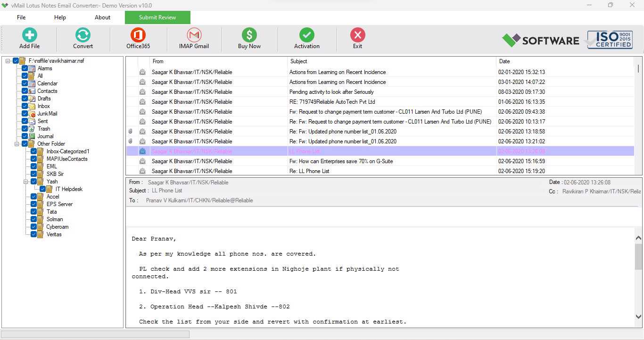Click envelope icon of Pending activity email
Image resolution: width=644 pixels, height=340 pixels.
pyautogui.click(x=142, y=92)
